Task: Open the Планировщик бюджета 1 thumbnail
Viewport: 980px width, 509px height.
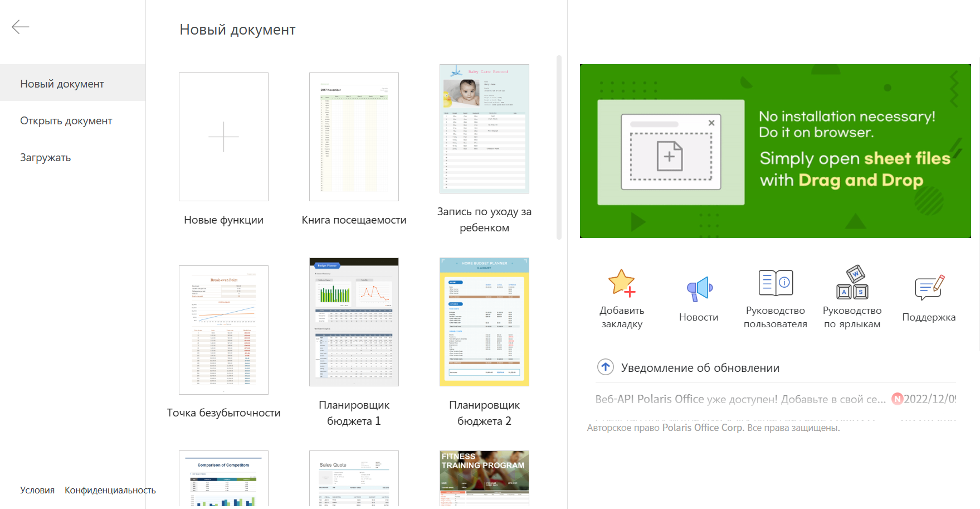Action: pyautogui.click(x=354, y=322)
